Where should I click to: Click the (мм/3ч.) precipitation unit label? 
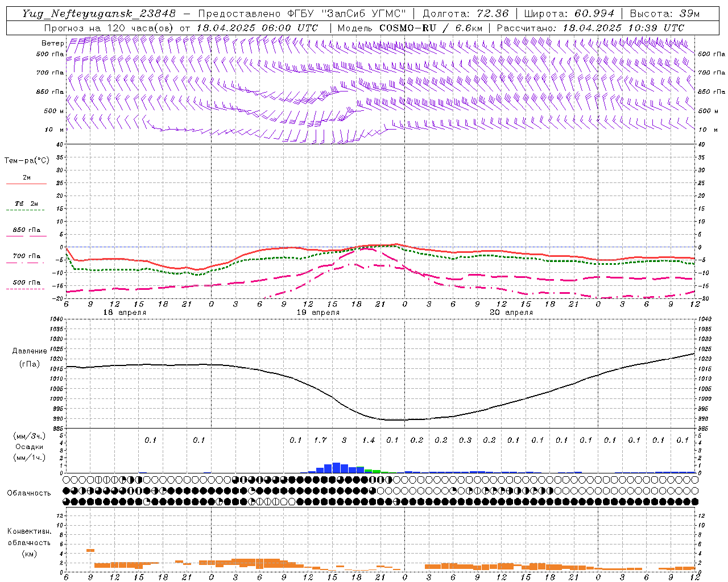point(30,436)
